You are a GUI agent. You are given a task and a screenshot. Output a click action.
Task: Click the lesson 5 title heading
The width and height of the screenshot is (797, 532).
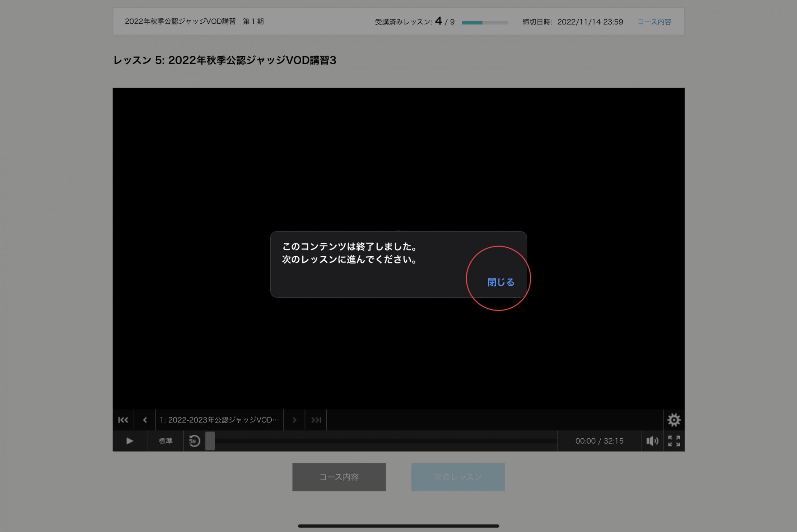(225, 60)
